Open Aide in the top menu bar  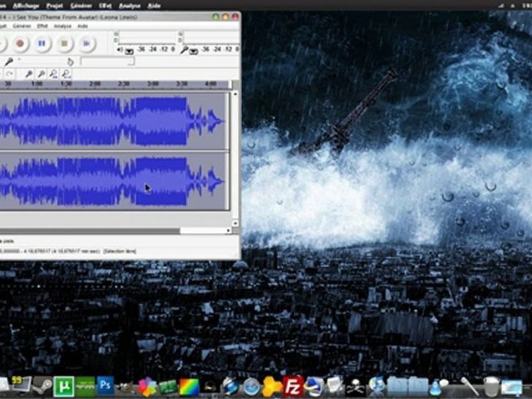(x=154, y=6)
